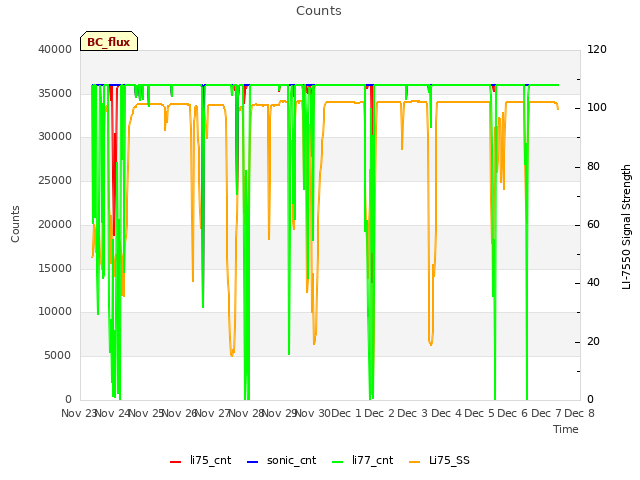Click the 120 right axis tick
This screenshot has width=640, height=480.
pyautogui.click(x=597, y=49)
